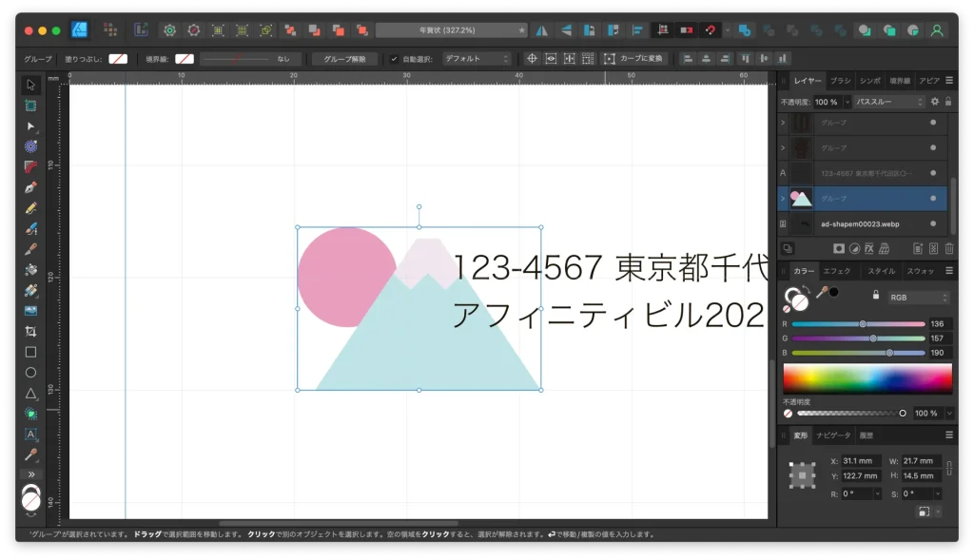Toggle visibility of ad-shapem00023.webp layer
The image size is (974, 560).
(x=933, y=223)
